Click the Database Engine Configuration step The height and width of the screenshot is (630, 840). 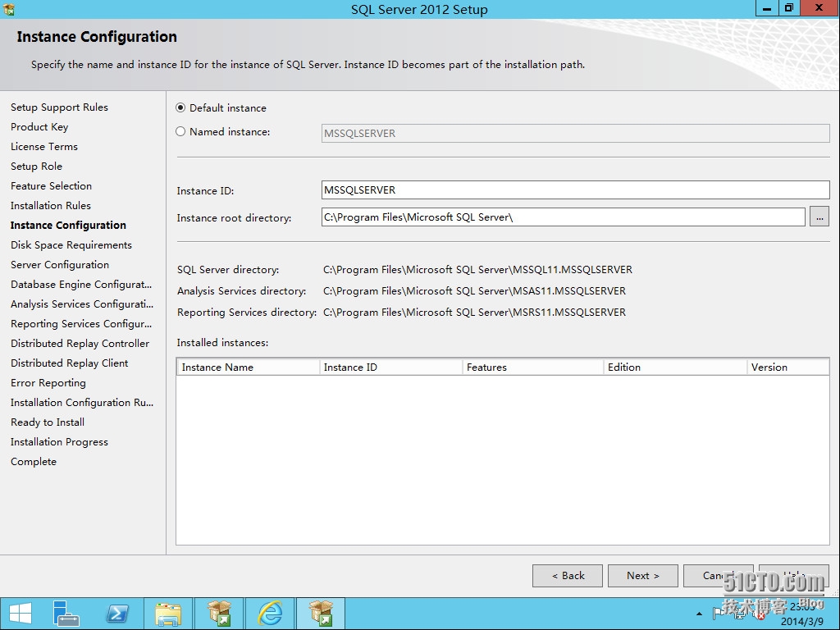pos(81,285)
